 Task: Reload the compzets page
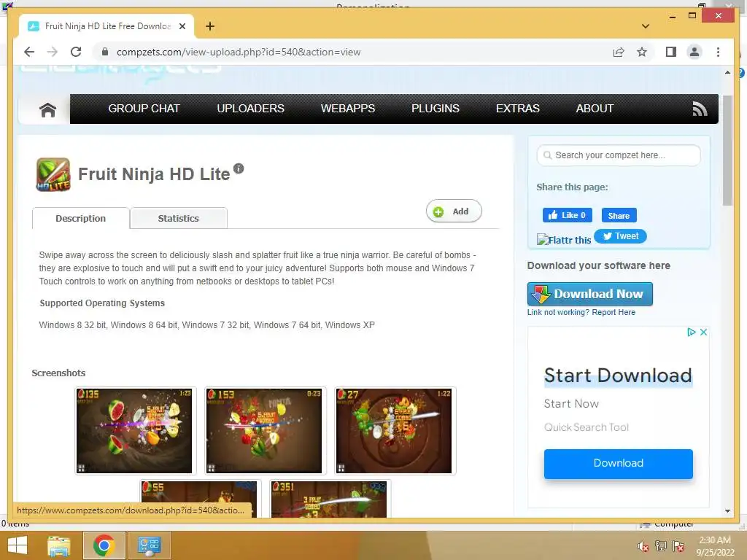76,52
